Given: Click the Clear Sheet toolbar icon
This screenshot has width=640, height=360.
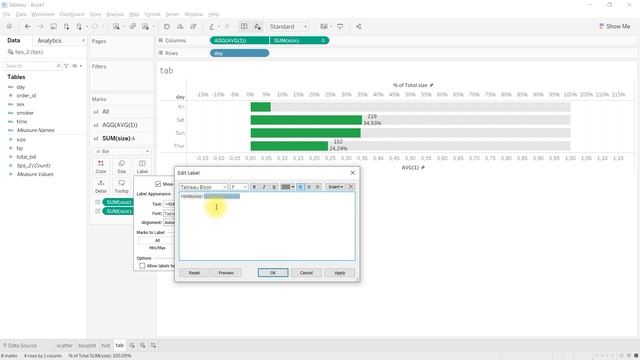Looking at the screenshot, I should pyautogui.click(x=145, y=27).
